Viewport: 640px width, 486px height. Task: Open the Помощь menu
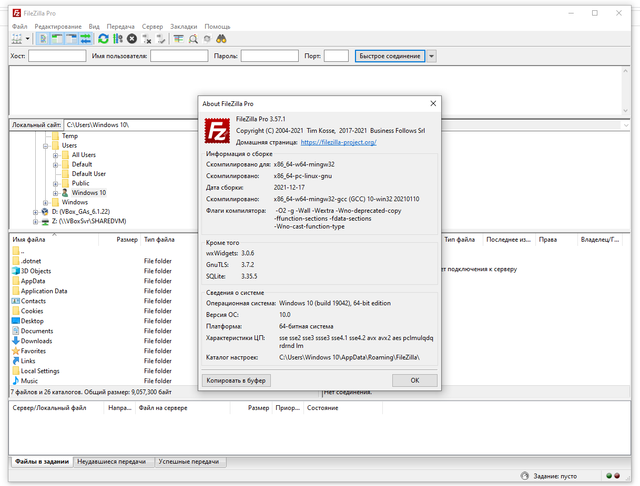[217, 27]
